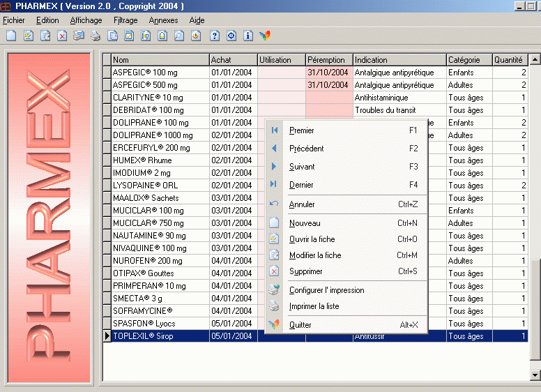Click the columns layout toolbar icon
541x392 pixels.
pyautogui.click(x=146, y=36)
